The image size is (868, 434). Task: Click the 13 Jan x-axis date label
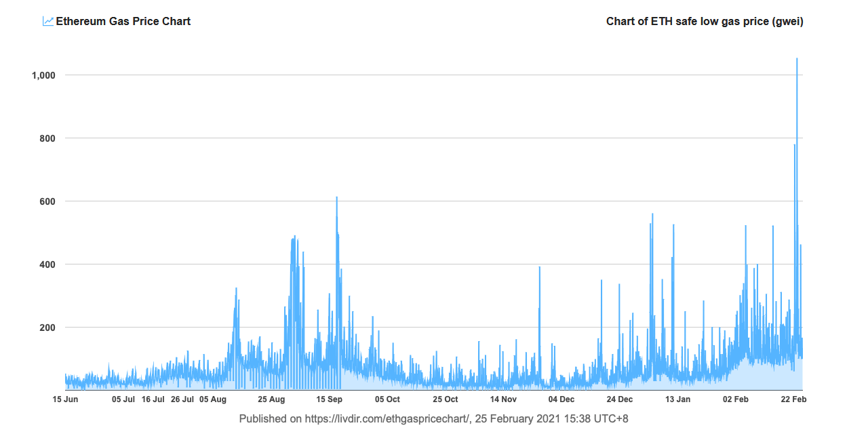[x=677, y=399]
